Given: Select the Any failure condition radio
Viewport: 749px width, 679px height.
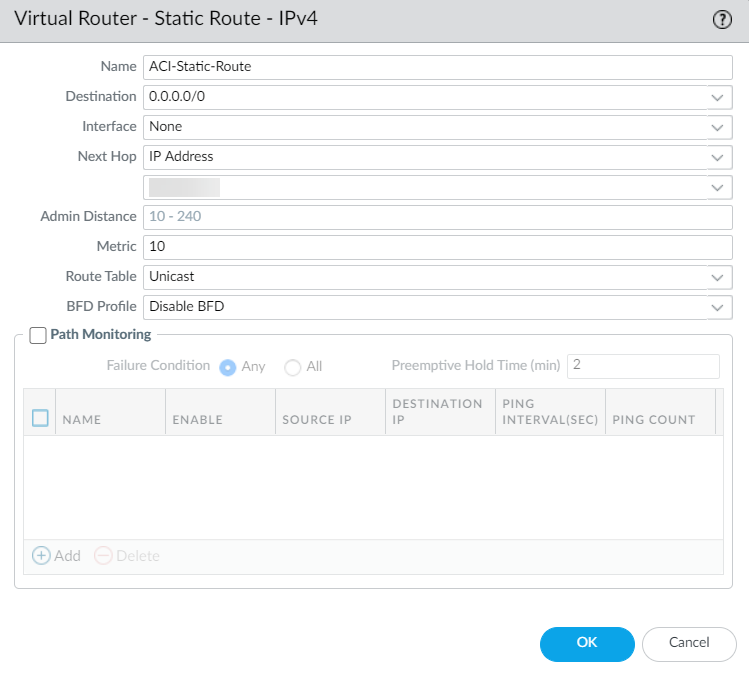Looking at the screenshot, I should (227, 367).
